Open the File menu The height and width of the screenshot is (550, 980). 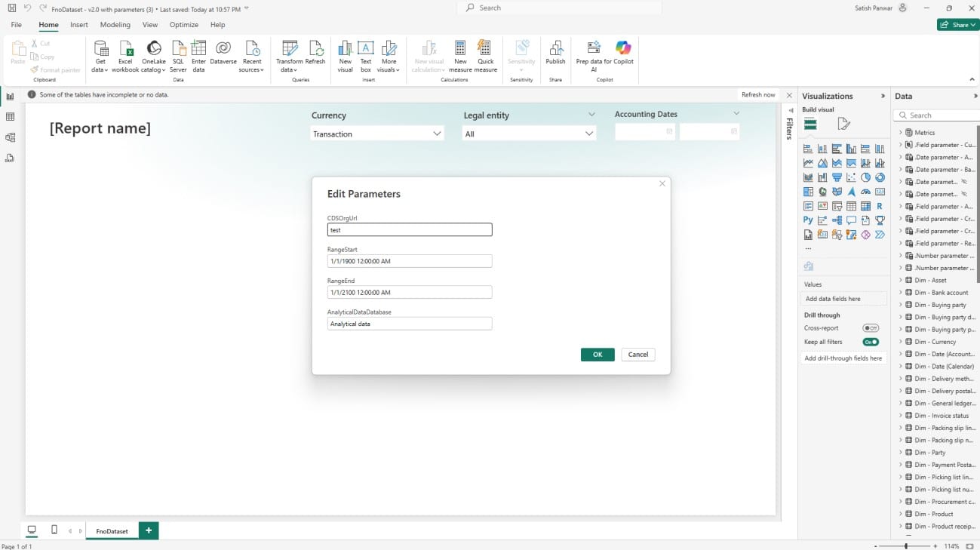click(17, 25)
